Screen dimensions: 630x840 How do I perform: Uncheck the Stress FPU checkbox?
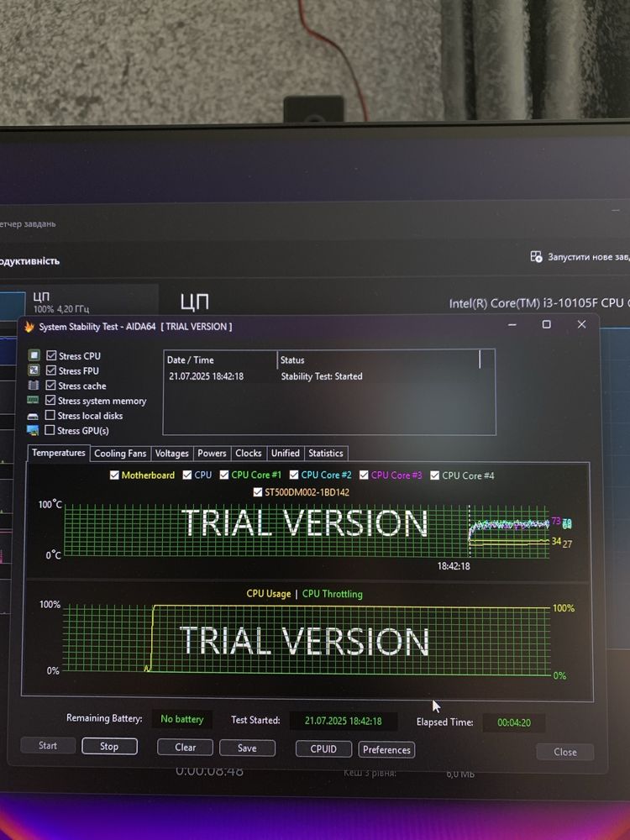click(x=51, y=370)
